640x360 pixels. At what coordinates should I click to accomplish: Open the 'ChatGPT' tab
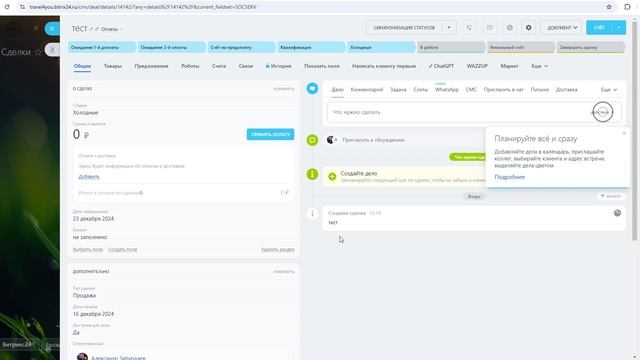coord(441,66)
